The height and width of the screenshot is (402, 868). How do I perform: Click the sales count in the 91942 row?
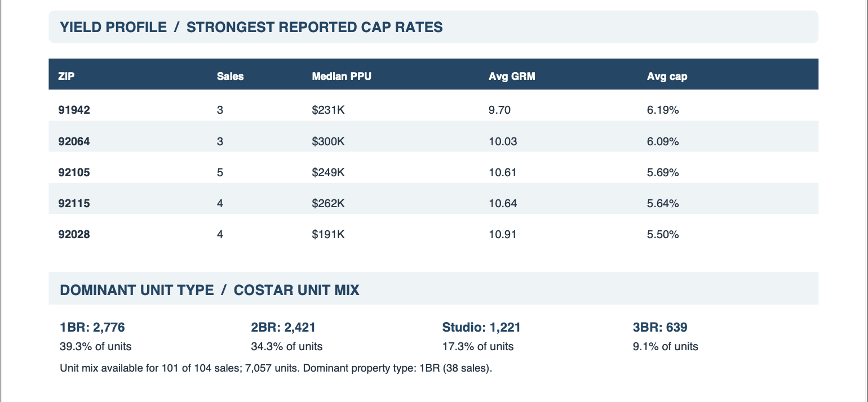click(x=220, y=110)
